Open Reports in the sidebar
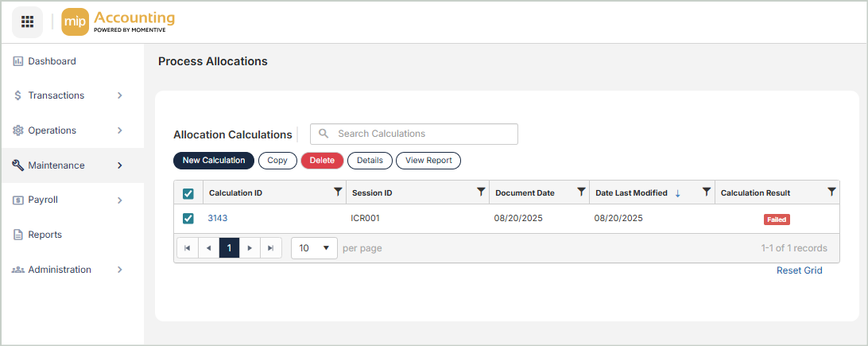This screenshot has height=346, width=868. point(45,235)
